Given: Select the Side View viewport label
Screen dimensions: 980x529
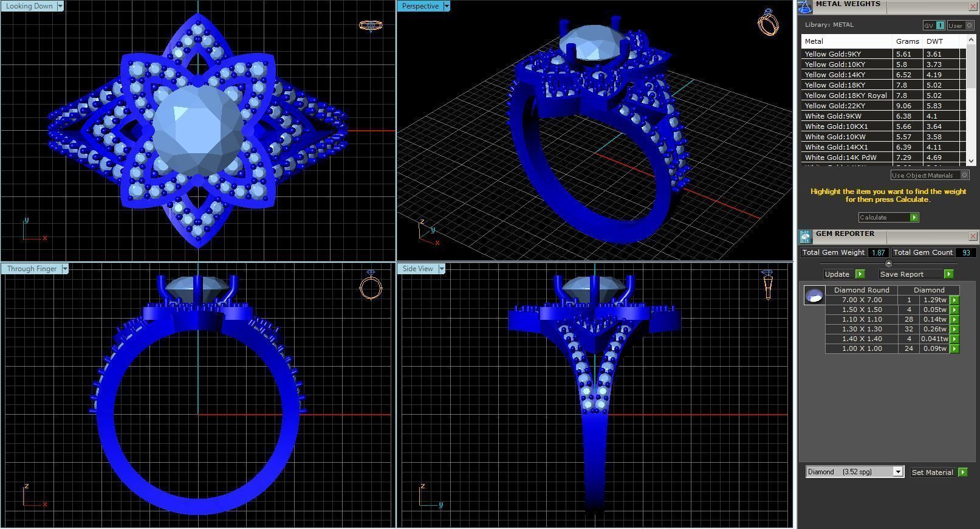Looking at the screenshot, I should [418, 269].
